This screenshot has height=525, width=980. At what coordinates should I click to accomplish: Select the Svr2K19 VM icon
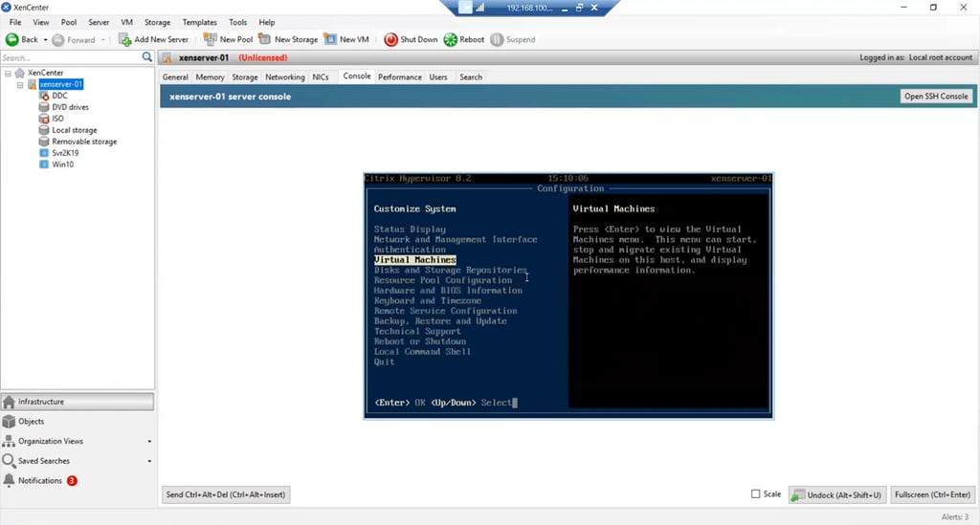coord(44,152)
